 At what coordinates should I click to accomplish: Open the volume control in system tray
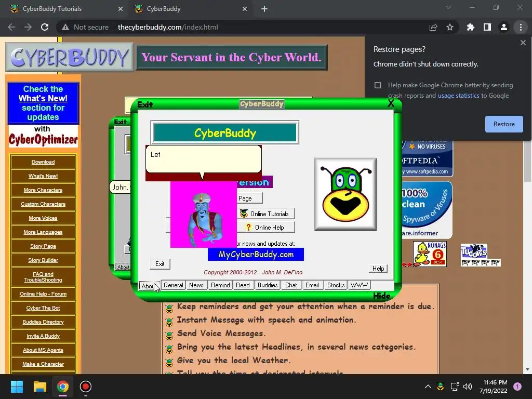[468, 387]
